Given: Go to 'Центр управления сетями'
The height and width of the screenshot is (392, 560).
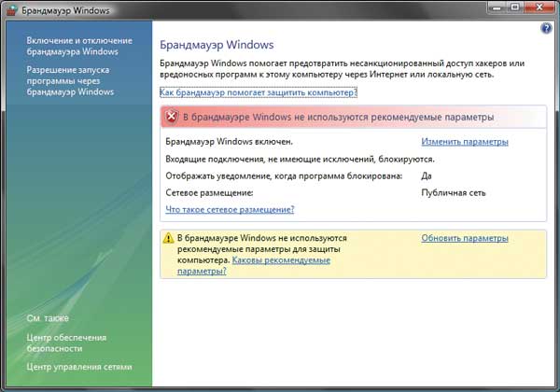Looking at the screenshot, I should [78, 367].
